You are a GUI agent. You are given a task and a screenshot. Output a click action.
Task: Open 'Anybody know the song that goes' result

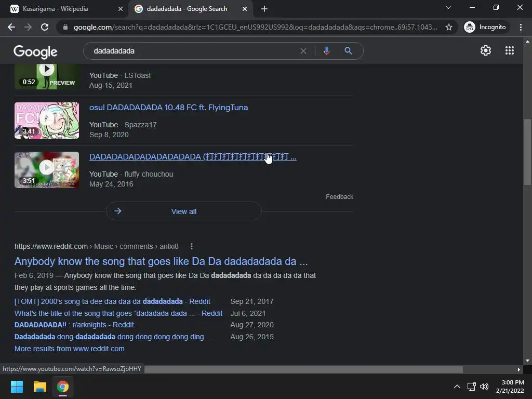[x=161, y=261]
